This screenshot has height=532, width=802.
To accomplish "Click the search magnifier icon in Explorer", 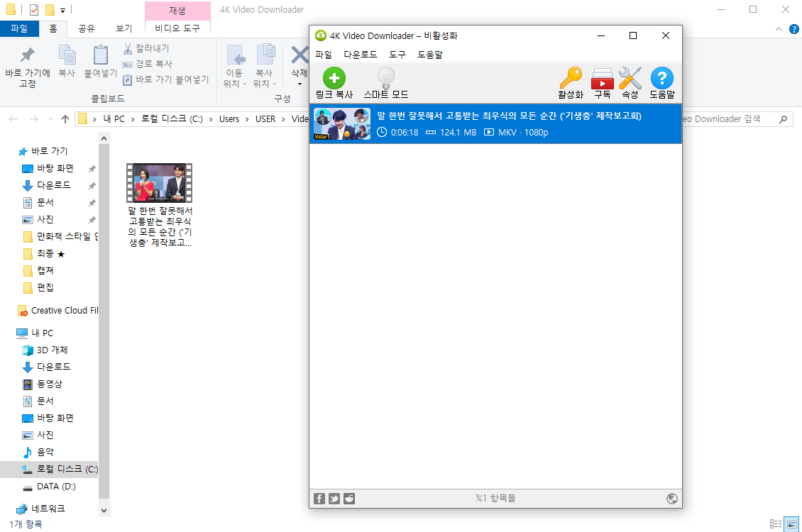I will (783, 119).
